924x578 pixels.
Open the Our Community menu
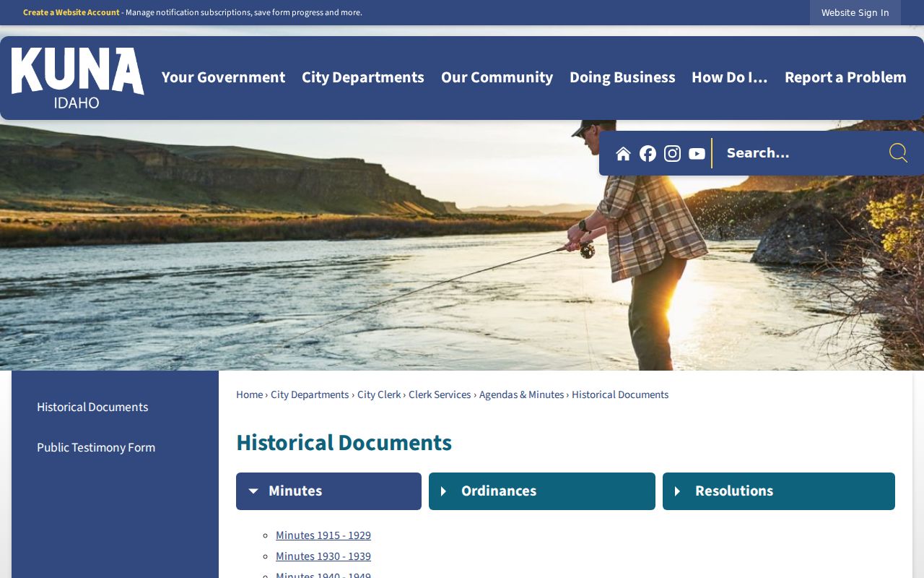(x=497, y=77)
